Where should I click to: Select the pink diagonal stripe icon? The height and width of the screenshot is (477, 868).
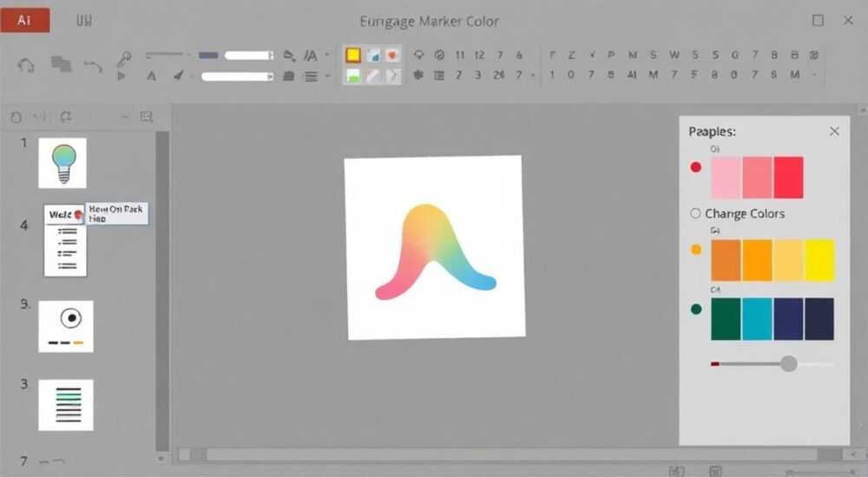[x=373, y=75]
